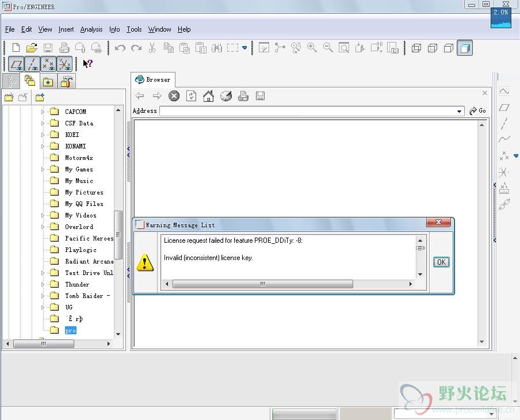
Task: Select the datum coordinate system tool on right
Action: coord(503,172)
